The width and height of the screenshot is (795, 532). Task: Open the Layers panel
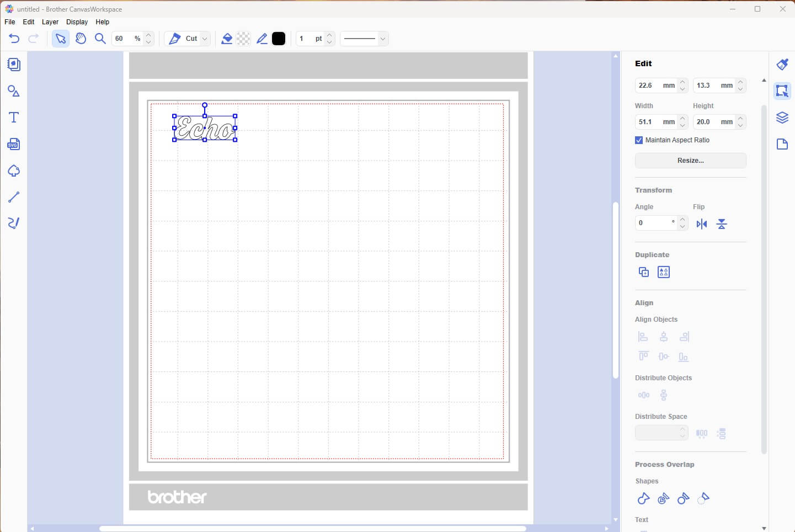point(783,118)
